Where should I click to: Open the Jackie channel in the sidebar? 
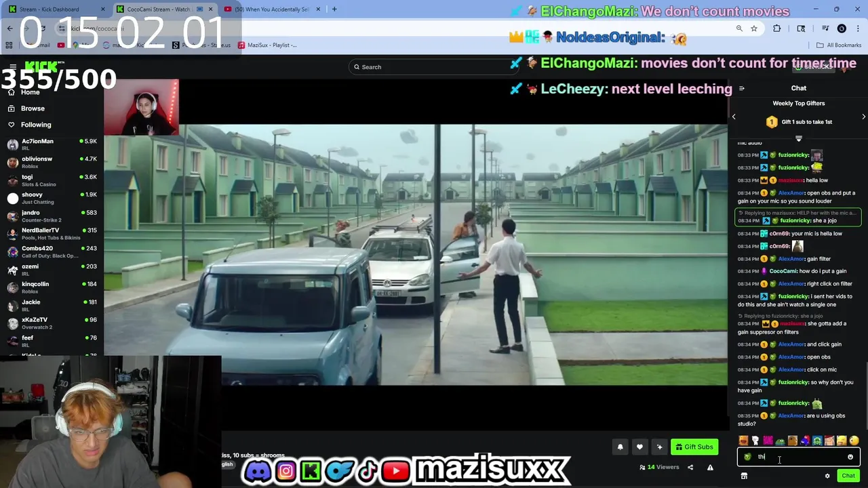(x=52, y=305)
